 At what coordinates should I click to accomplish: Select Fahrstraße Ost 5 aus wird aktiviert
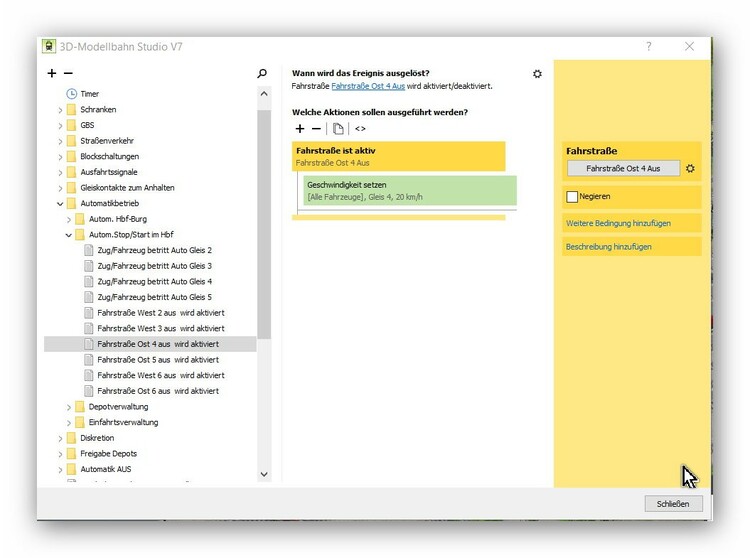coord(158,360)
